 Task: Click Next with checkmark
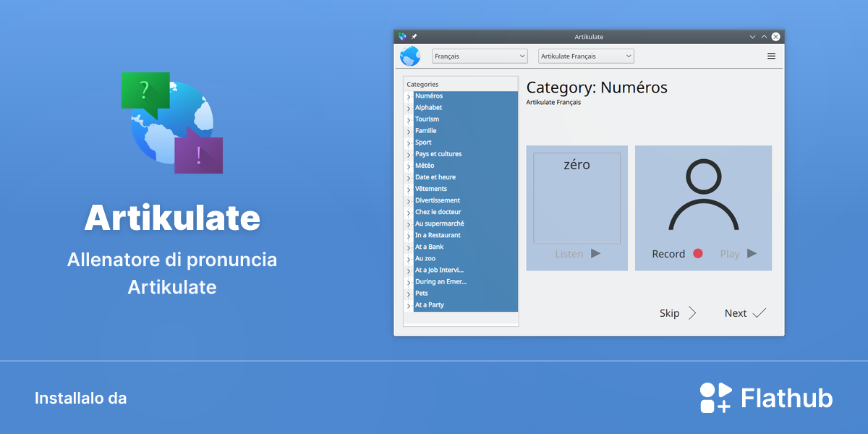pos(745,313)
